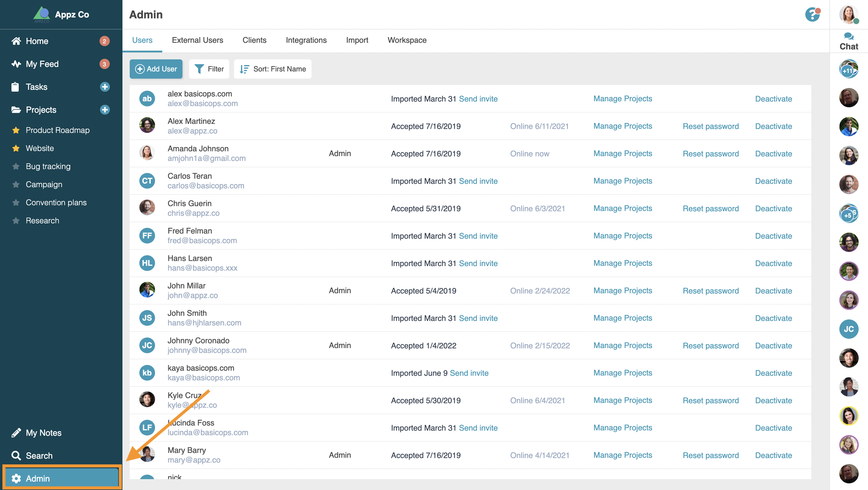Reset password for Mary Barry
The width and height of the screenshot is (868, 490).
(x=711, y=455)
